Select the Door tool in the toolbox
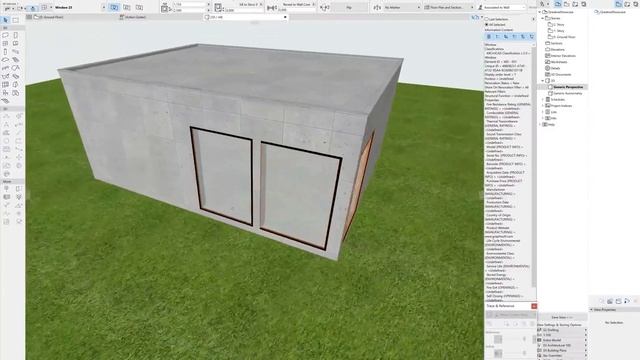Viewport: 640px width, 360px height. coord(16,36)
